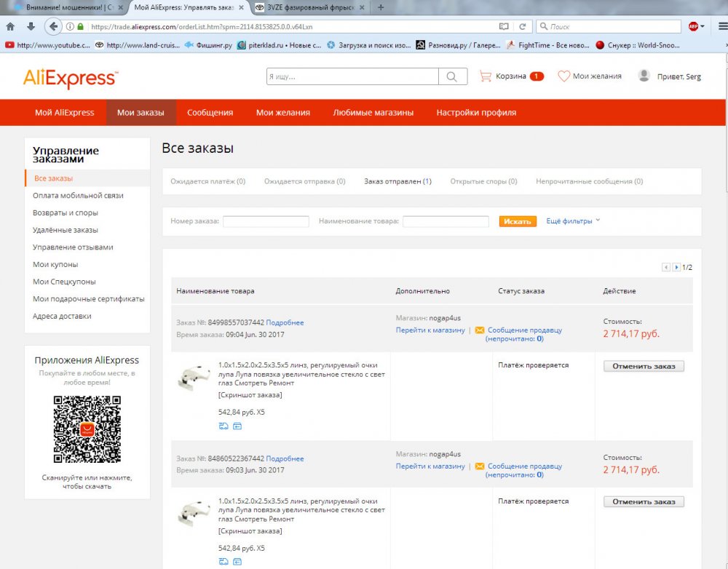Click the user avatar icon near Привет
728x569 pixels.
644,76
